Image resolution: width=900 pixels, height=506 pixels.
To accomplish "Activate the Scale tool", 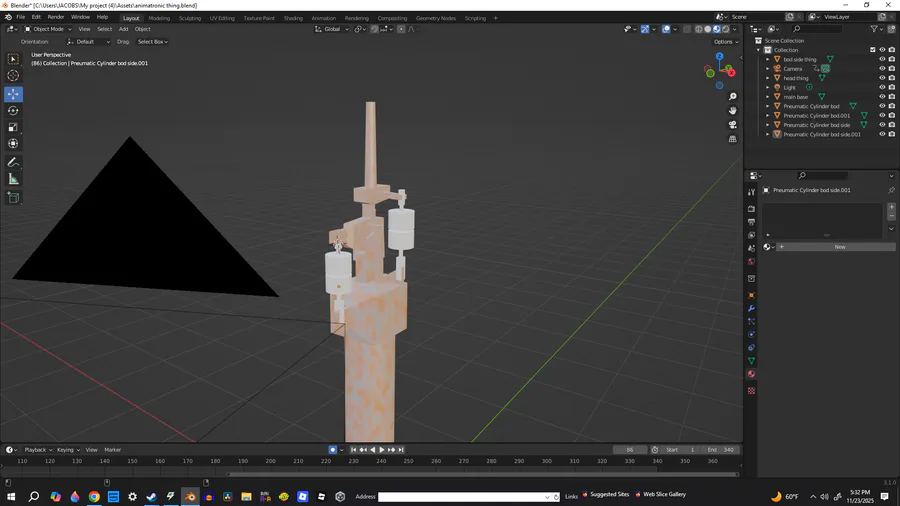I will coord(13,127).
